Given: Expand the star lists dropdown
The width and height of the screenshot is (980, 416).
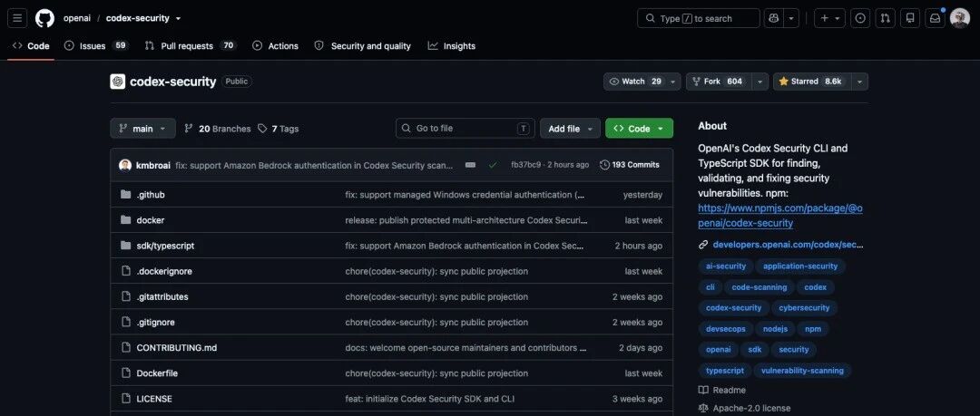Looking at the screenshot, I should tap(859, 82).
